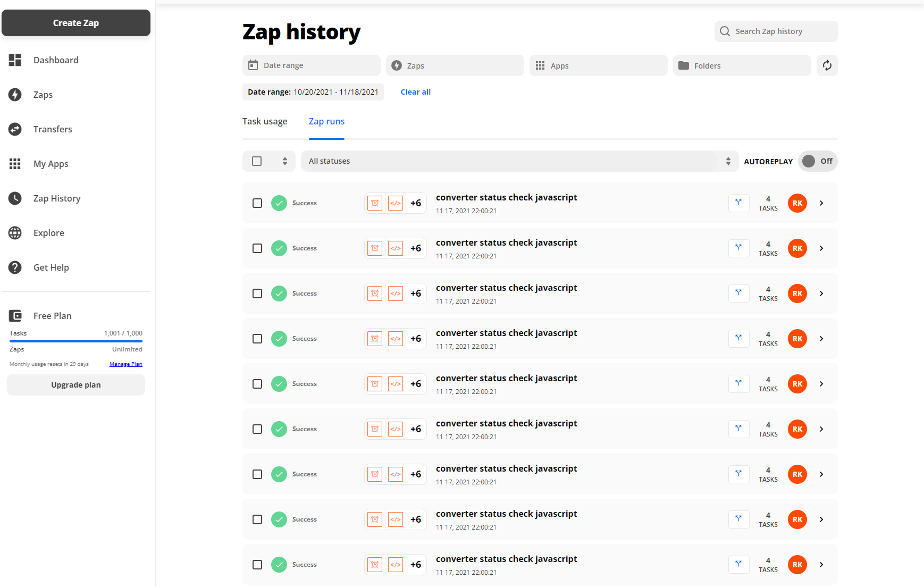Click the Transfers arrows icon in sidebar

pyautogui.click(x=15, y=129)
